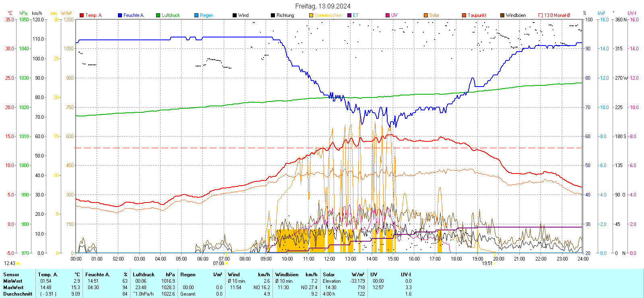The width and height of the screenshot is (644, 298).
Task: Click the brown Windböen legend square
Action: coord(502,15)
